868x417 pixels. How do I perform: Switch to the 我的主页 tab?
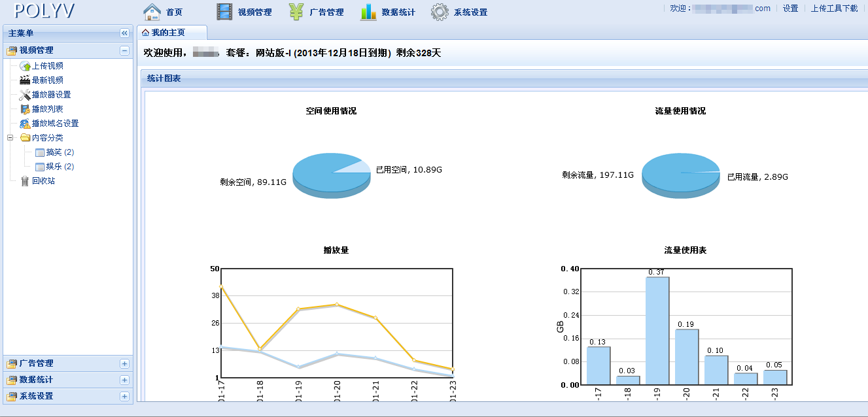(168, 33)
